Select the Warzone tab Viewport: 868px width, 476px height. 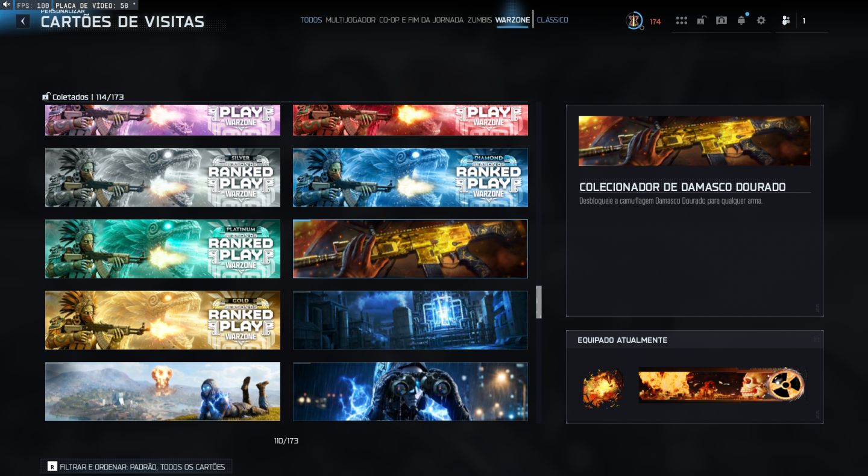pos(512,20)
